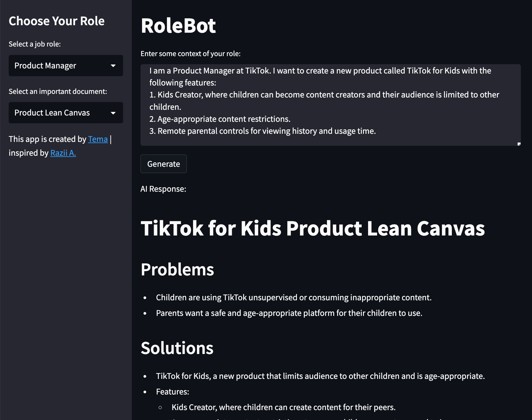The width and height of the screenshot is (532, 420).
Task: Click the 'Select an important document:' label
Action: tap(58, 91)
